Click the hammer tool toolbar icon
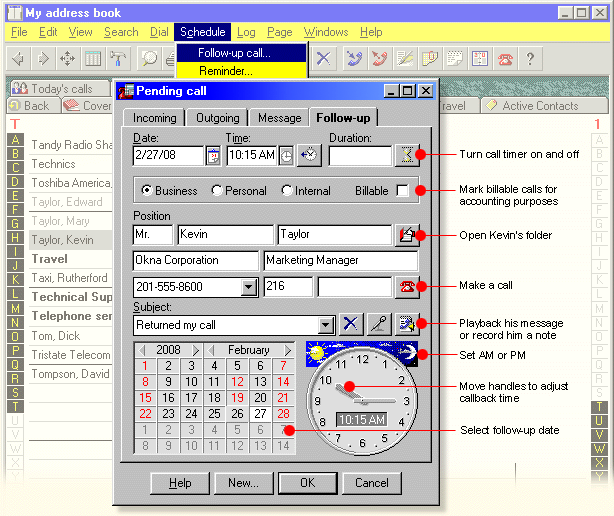The image size is (614, 516). (118, 59)
